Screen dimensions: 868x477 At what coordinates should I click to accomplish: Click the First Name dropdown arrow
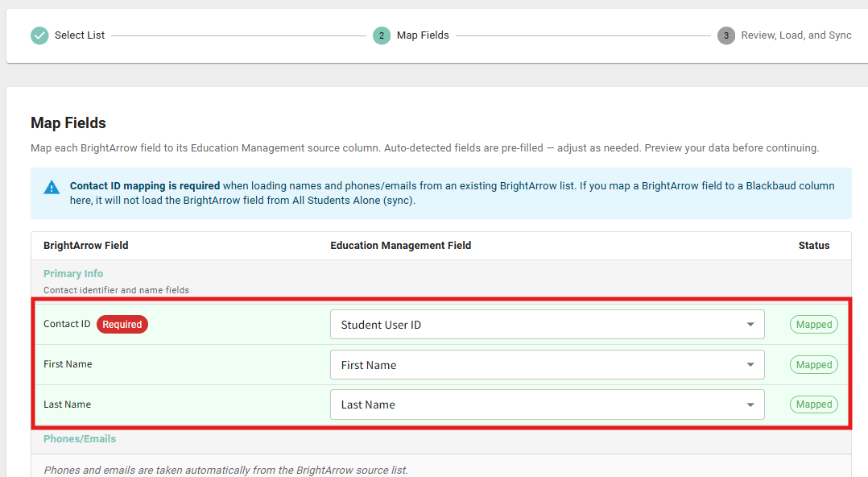pos(750,364)
